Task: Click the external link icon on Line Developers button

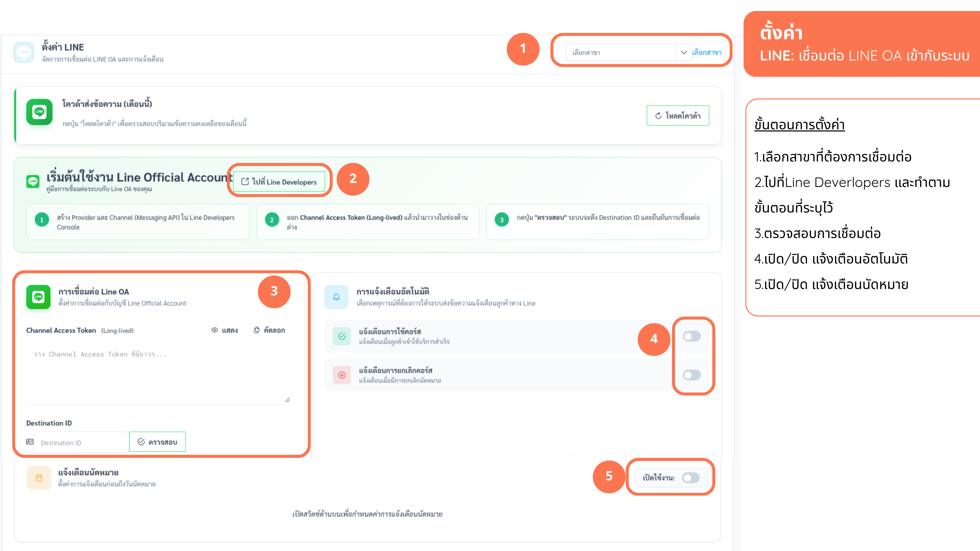Action: [245, 182]
